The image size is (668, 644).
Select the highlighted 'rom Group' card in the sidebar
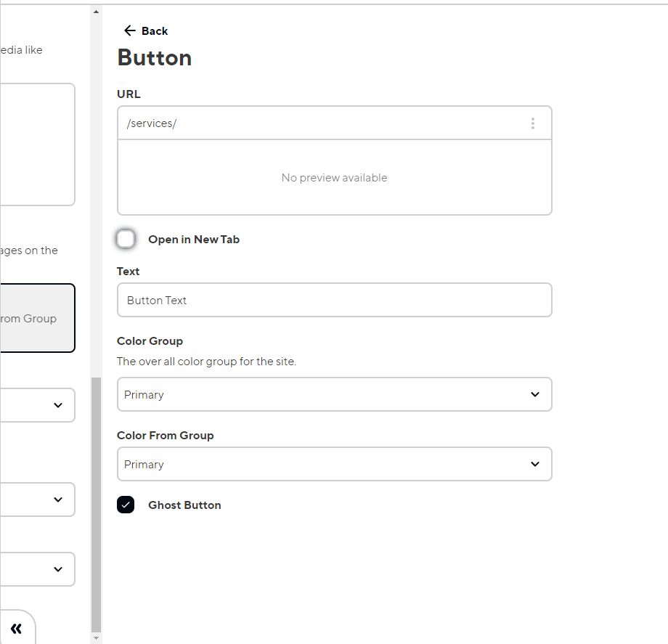click(36, 318)
